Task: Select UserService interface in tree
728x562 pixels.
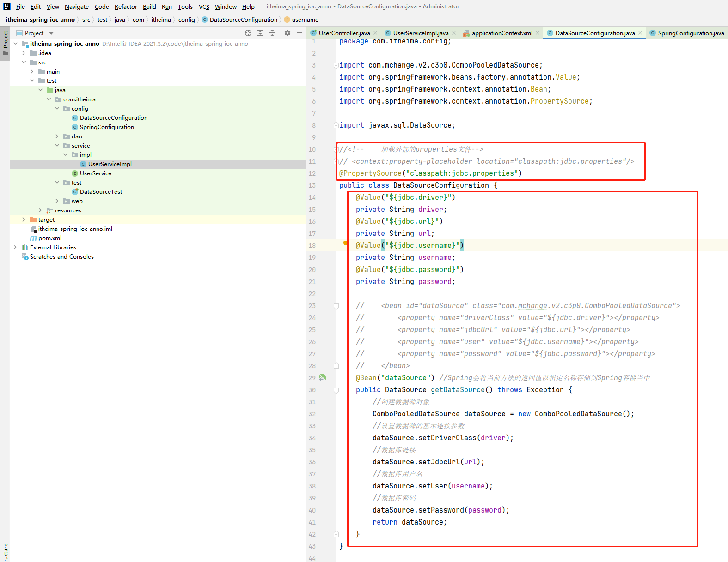Action: tap(92, 173)
